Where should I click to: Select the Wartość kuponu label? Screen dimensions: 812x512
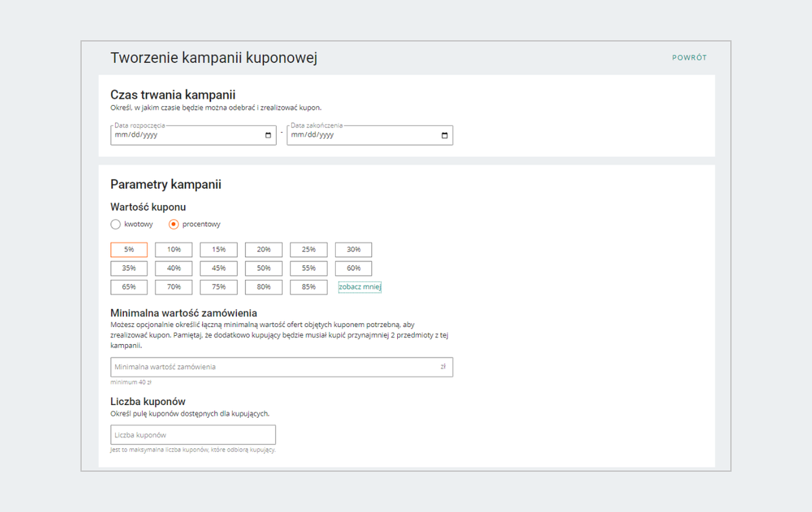pyautogui.click(x=148, y=207)
